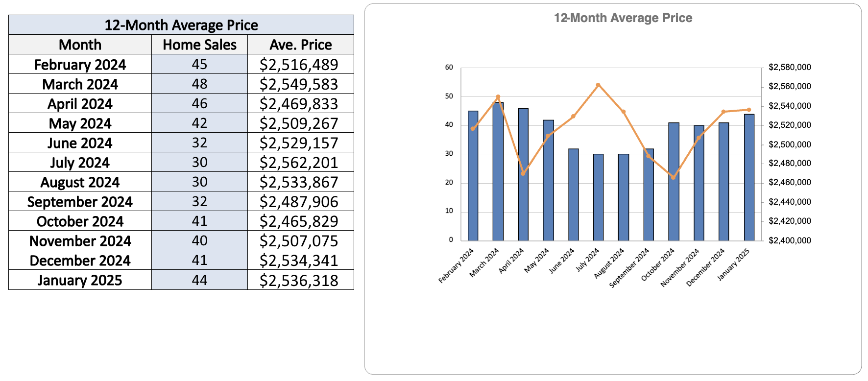Click the price cell "$2,549,583"
The image size is (868, 381).
[x=301, y=84]
